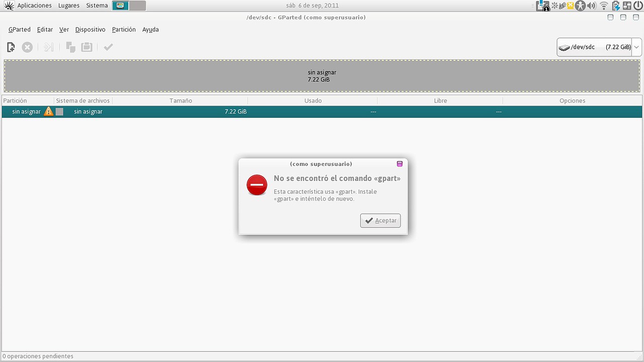Open the GParted menu
The width and height of the screenshot is (644, 362).
(20, 30)
